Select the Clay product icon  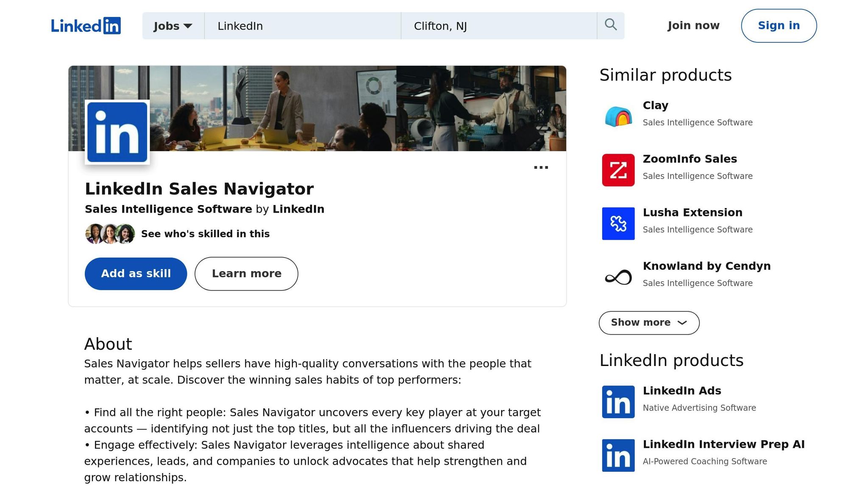click(618, 115)
